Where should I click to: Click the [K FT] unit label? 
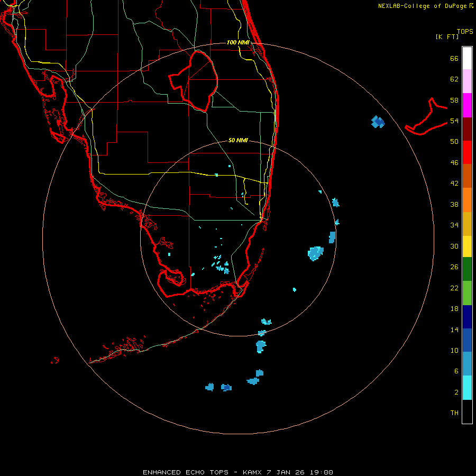click(x=447, y=37)
